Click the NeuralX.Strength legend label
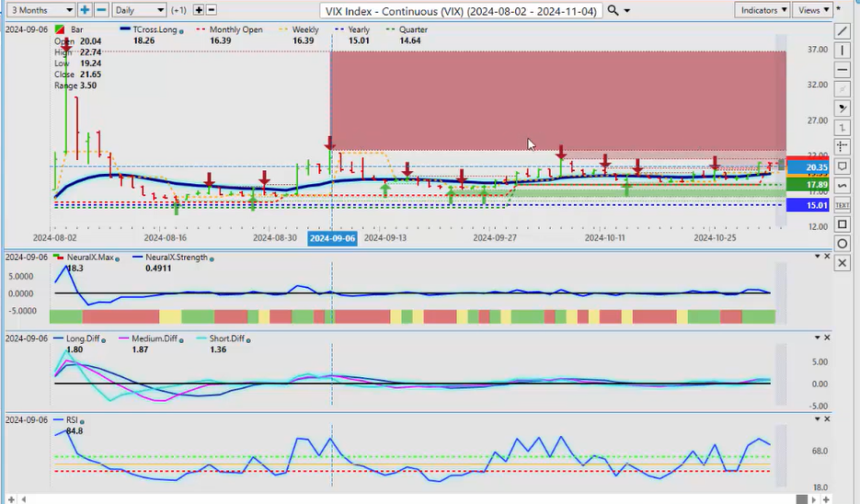Viewport: 860px width, 504px height. [x=177, y=258]
